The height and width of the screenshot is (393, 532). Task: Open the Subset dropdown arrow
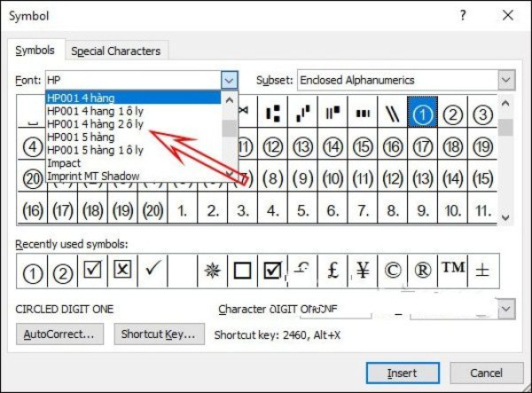[506, 80]
